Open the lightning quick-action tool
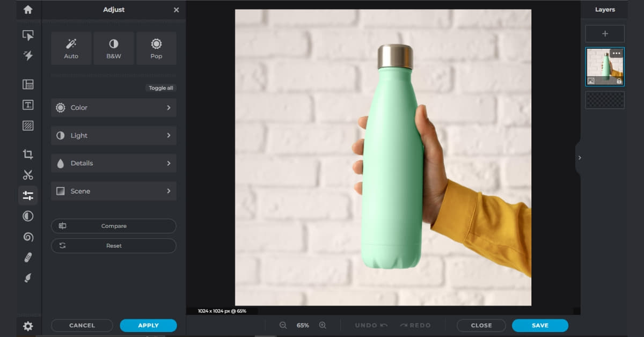Image resolution: width=644 pixels, height=337 pixels. tap(28, 55)
